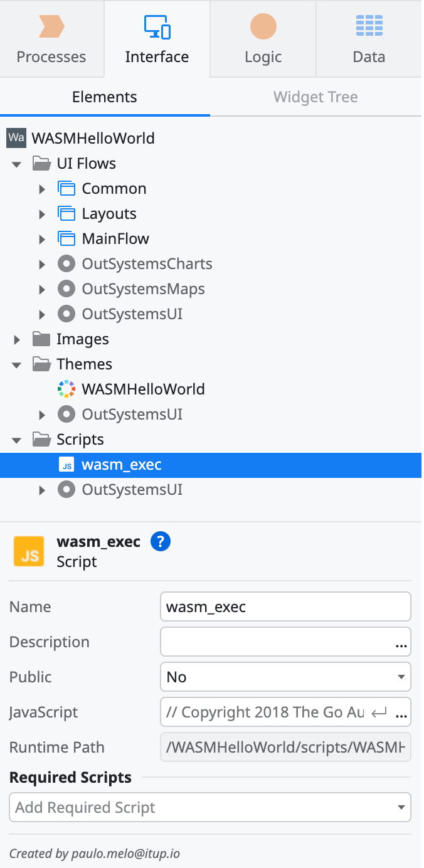Click the OutSystemsCharts module circle icon
424x868 pixels.
tap(66, 264)
